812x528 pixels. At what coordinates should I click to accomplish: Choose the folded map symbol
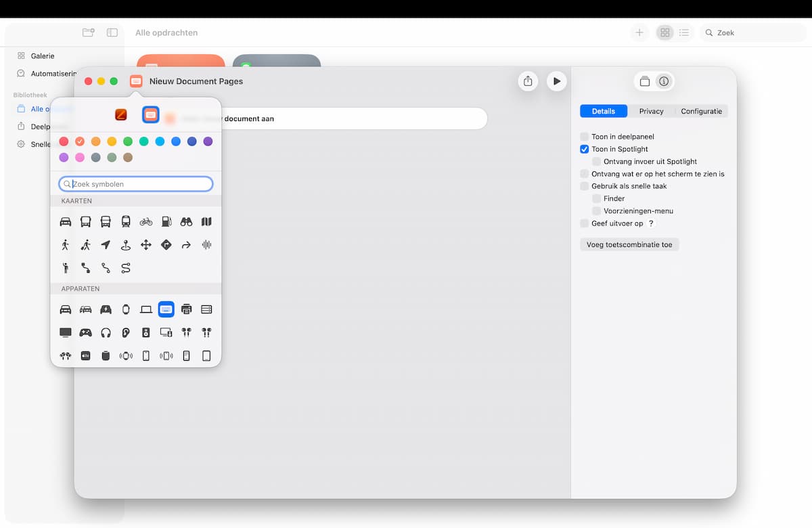click(x=206, y=221)
